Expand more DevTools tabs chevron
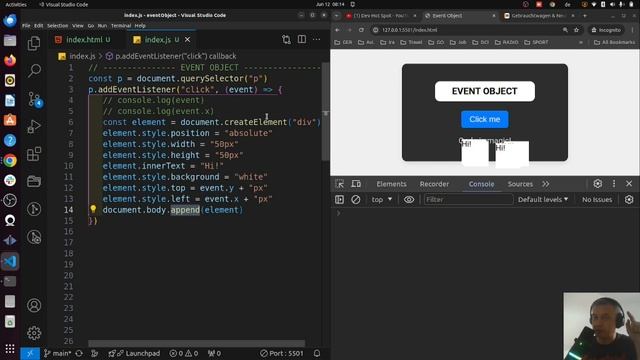Screen dimensions: 640x360 (x=546, y=184)
